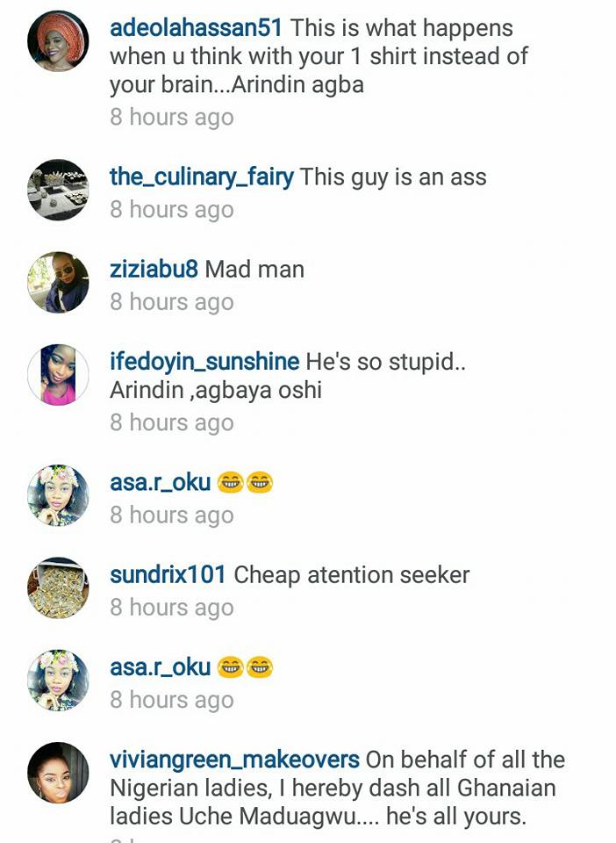This screenshot has height=843, width=616.
Task: Go to ziziabu8's profile link
Action: [x=154, y=269]
